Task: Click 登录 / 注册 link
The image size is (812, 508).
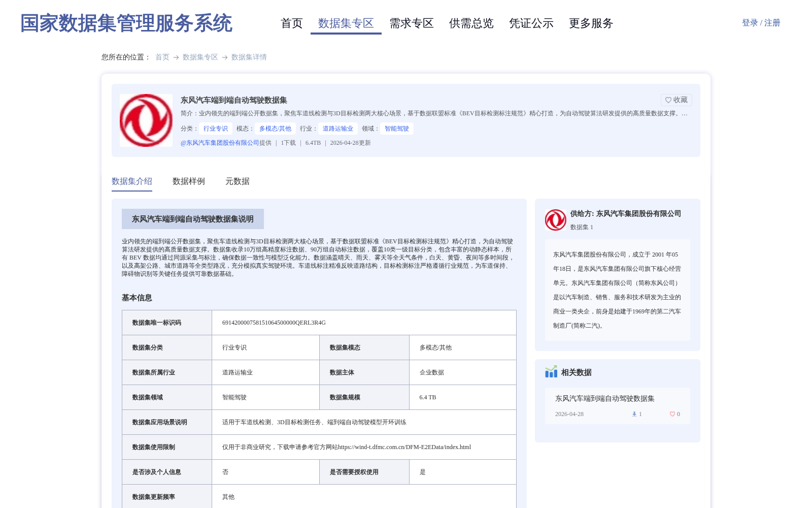Action: [x=761, y=23]
